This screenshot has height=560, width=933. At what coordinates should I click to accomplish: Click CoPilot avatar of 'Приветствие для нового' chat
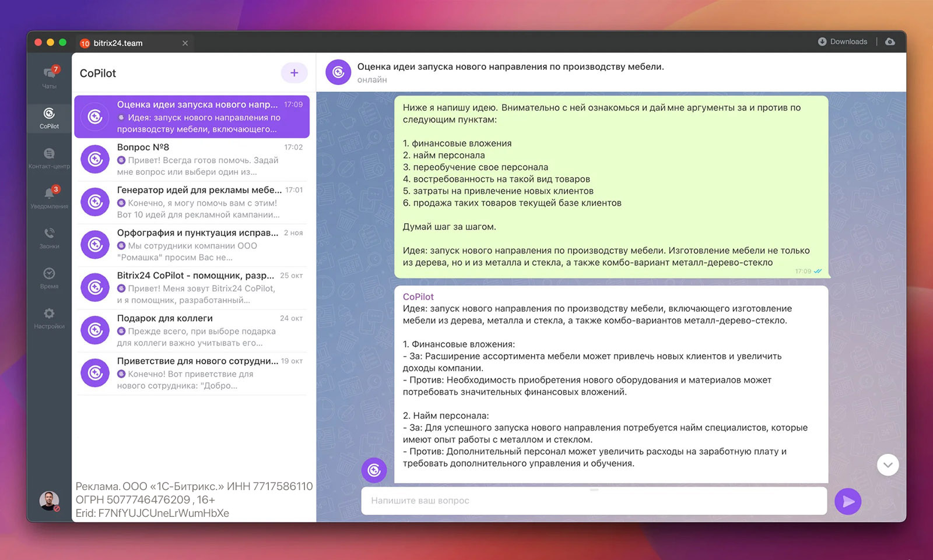(95, 373)
